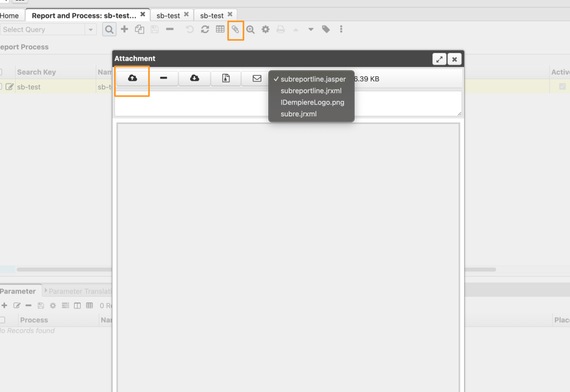
Task: Click the Parameter toolbar gear icon
Action: click(53, 306)
